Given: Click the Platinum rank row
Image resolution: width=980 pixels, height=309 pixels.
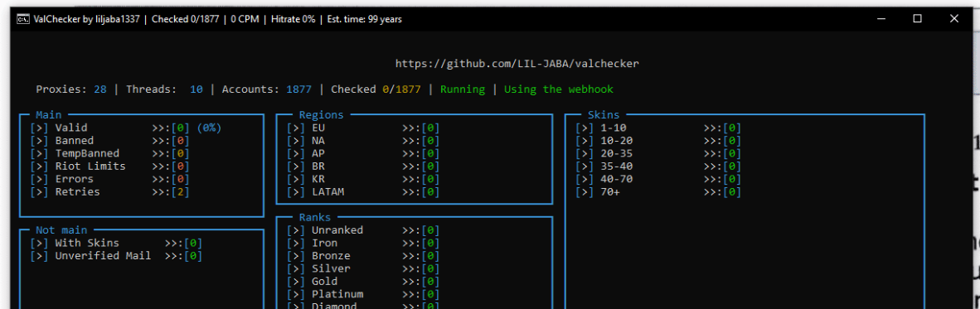Looking at the screenshot, I should 363,294.
